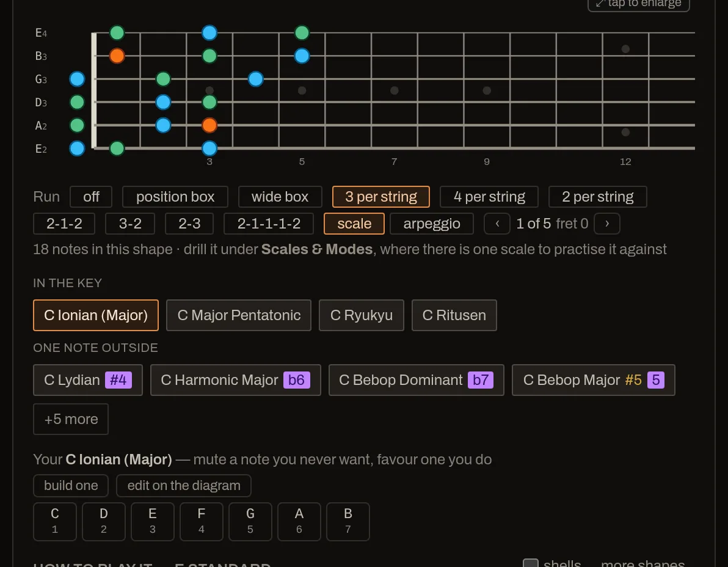The height and width of the screenshot is (567, 728).
Task: Pick the 2-1-1-1-2 pattern
Action: click(269, 224)
